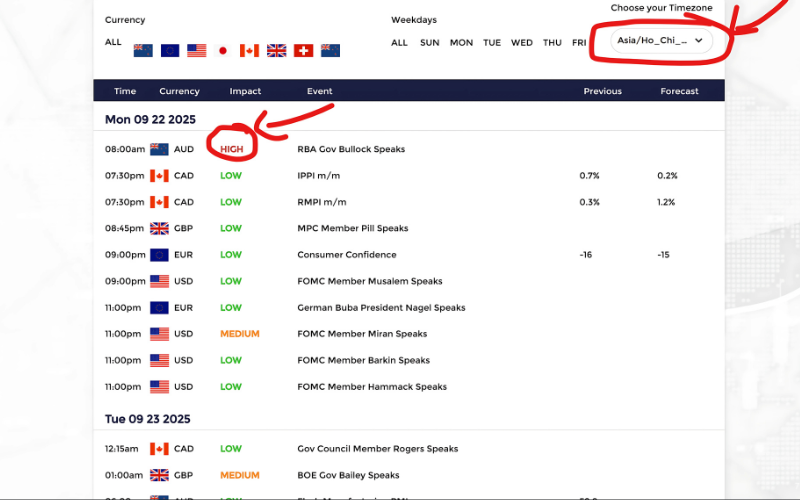
Task: Switch to the TUE weekday filter
Action: (x=492, y=43)
